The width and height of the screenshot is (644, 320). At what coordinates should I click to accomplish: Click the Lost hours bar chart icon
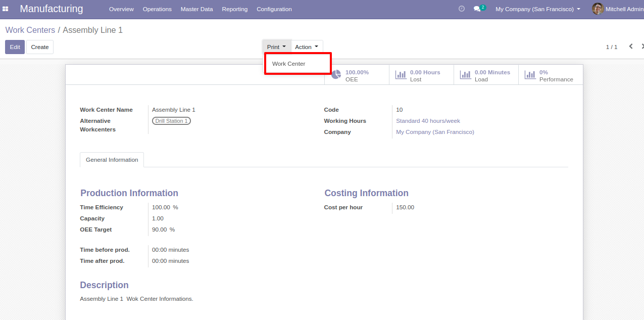click(x=401, y=75)
